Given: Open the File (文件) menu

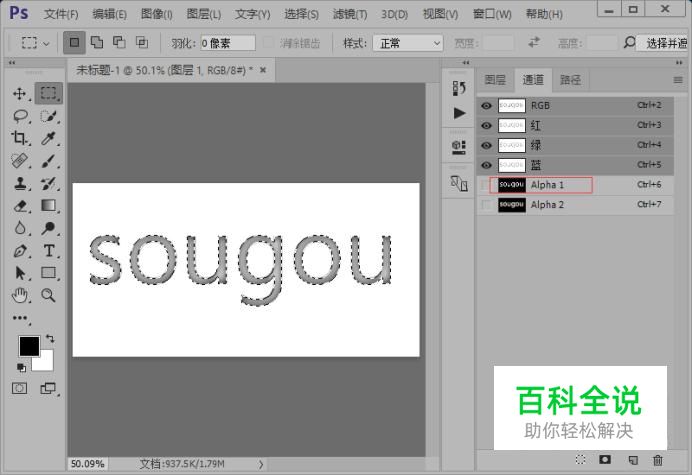Looking at the screenshot, I should (61, 14).
